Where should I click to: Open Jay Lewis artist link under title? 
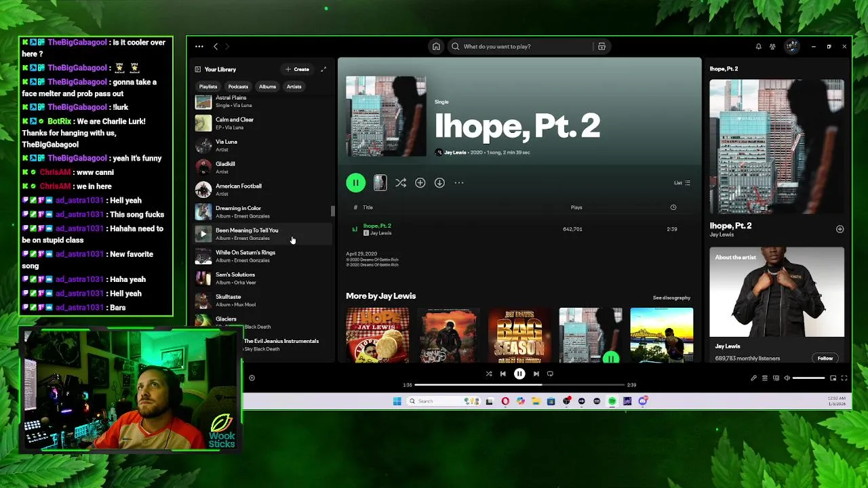455,152
